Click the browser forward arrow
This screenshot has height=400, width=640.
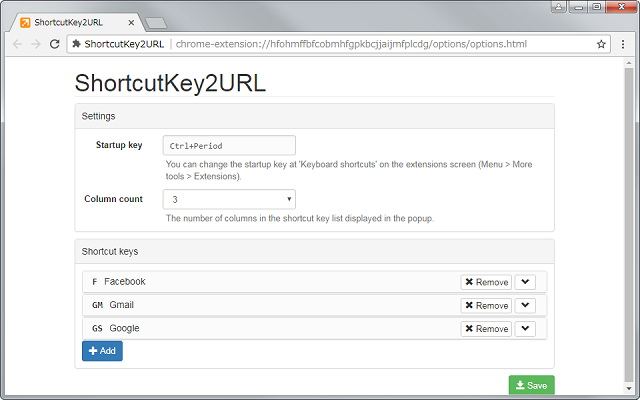click(36, 44)
